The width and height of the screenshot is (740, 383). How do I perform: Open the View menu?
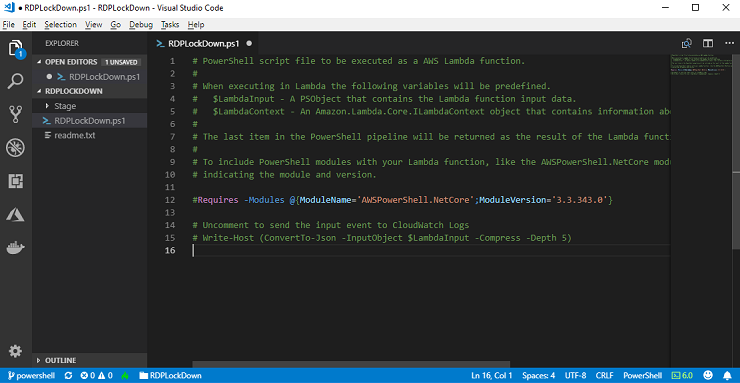coord(93,25)
